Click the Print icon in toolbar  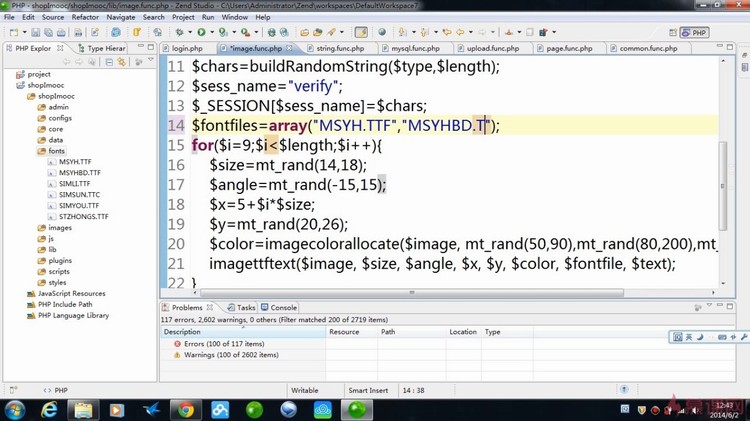pos(62,33)
